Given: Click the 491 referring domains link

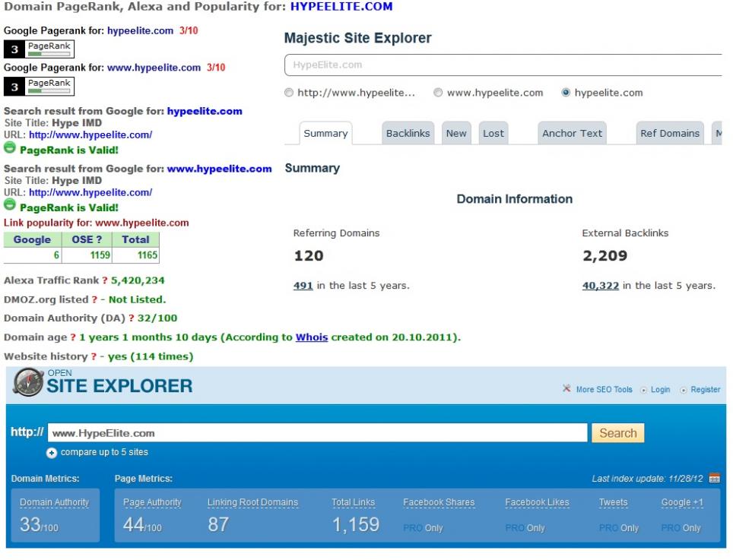Looking at the screenshot, I should pyautogui.click(x=303, y=286).
